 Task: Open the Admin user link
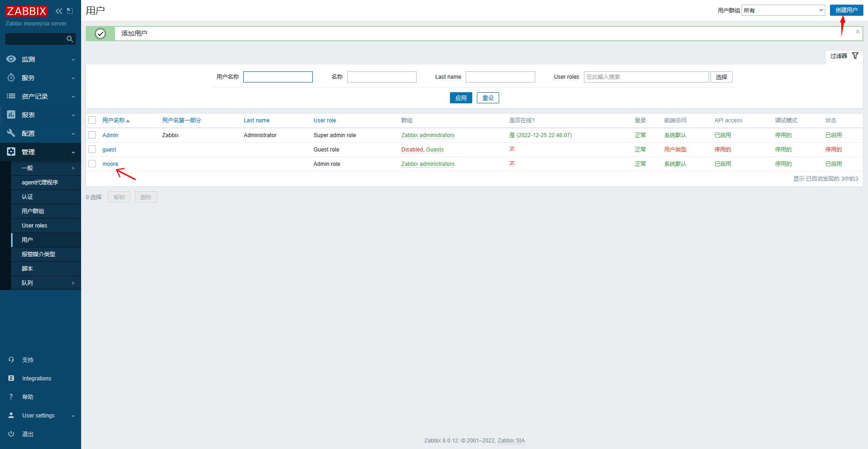(110, 135)
